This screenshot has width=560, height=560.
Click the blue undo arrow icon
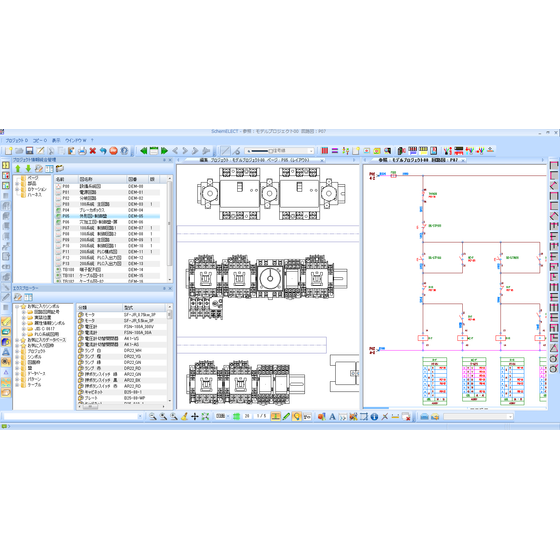(x=103, y=151)
